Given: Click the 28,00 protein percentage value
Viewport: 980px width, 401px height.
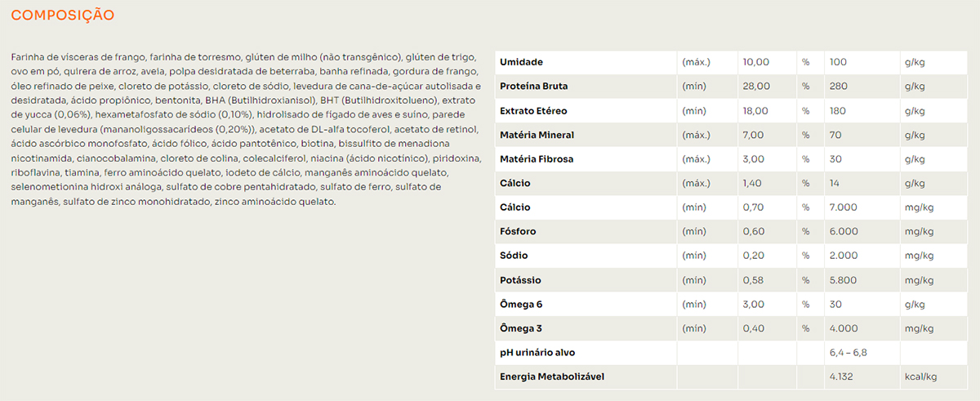Looking at the screenshot, I should [x=755, y=87].
